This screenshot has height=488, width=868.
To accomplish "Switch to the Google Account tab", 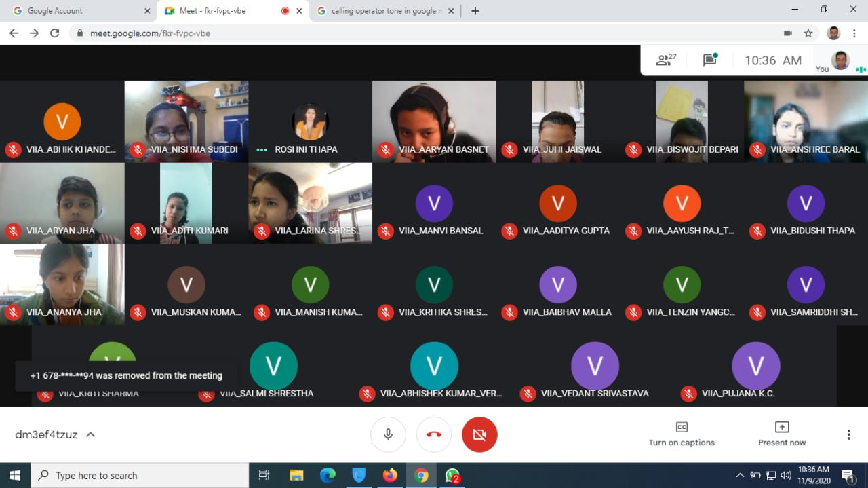I will pos(78,11).
